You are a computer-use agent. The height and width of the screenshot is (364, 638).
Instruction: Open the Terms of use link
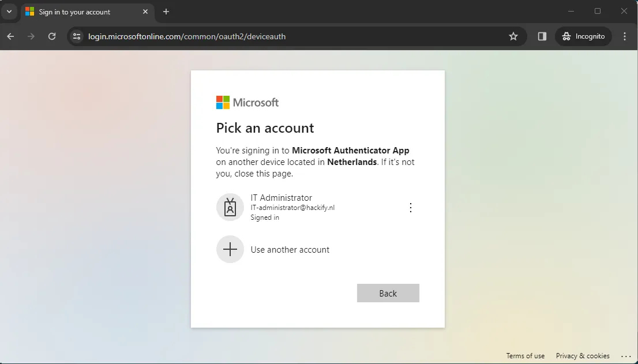tap(525, 356)
